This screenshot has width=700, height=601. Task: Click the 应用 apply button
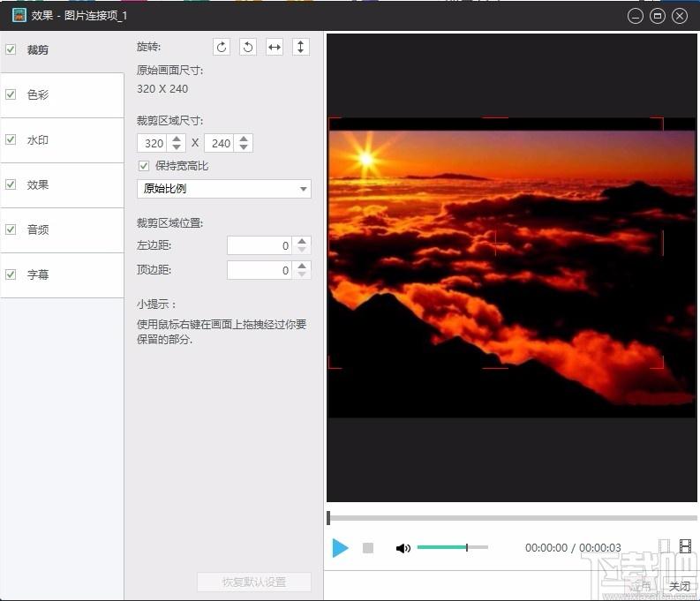click(x=642, y=586)
